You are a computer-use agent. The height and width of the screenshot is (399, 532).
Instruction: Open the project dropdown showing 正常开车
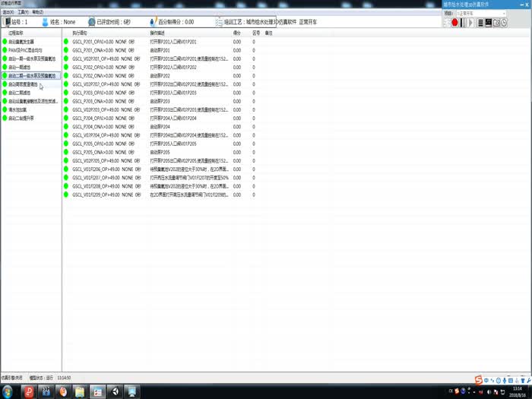click(x=482, y=13)
